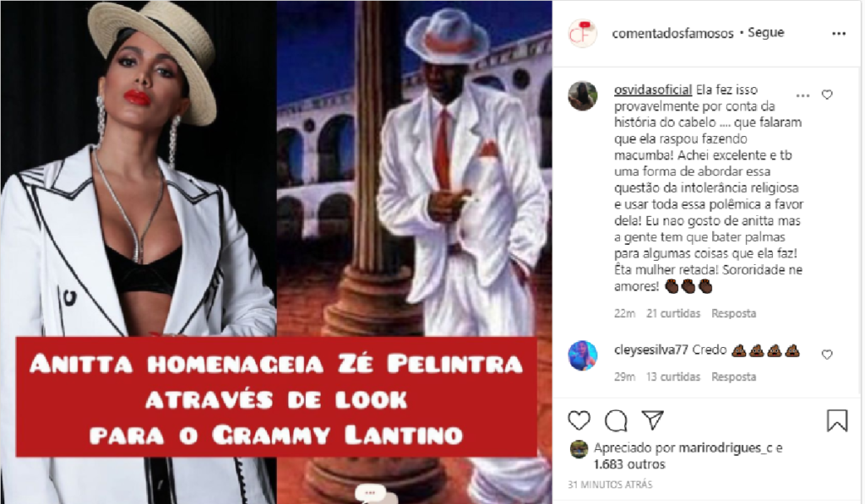Reply to the cleysesilva77 comment via Resposta
Image resolution: width=865 pixels, height=504 pixels.
[x=733, y=377]
